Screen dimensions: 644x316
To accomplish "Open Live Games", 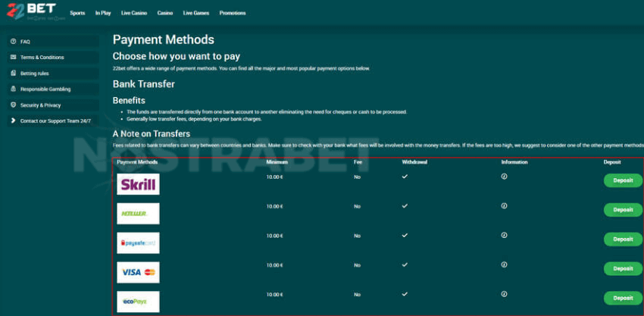I will (196, 13).
